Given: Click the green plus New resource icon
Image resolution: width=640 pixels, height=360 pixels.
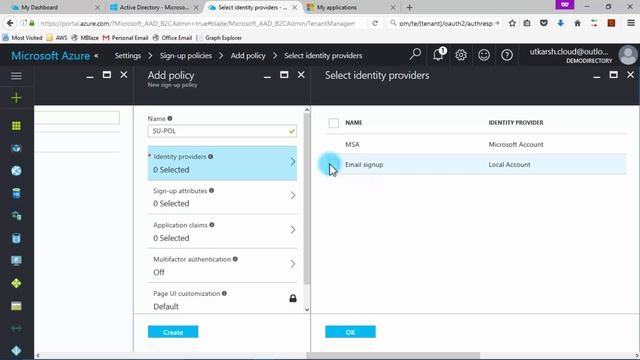Looking at the screenshot, I should pyautogui.click(x=16, y=98).
